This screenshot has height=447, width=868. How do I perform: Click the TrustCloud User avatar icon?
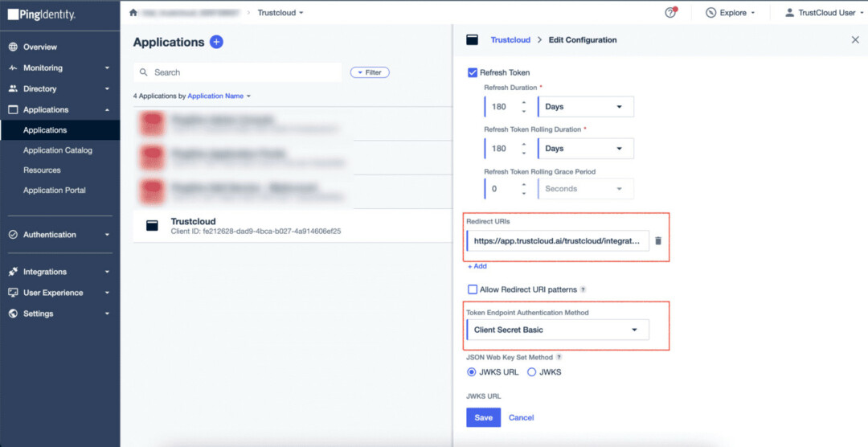tap(789, 13)
